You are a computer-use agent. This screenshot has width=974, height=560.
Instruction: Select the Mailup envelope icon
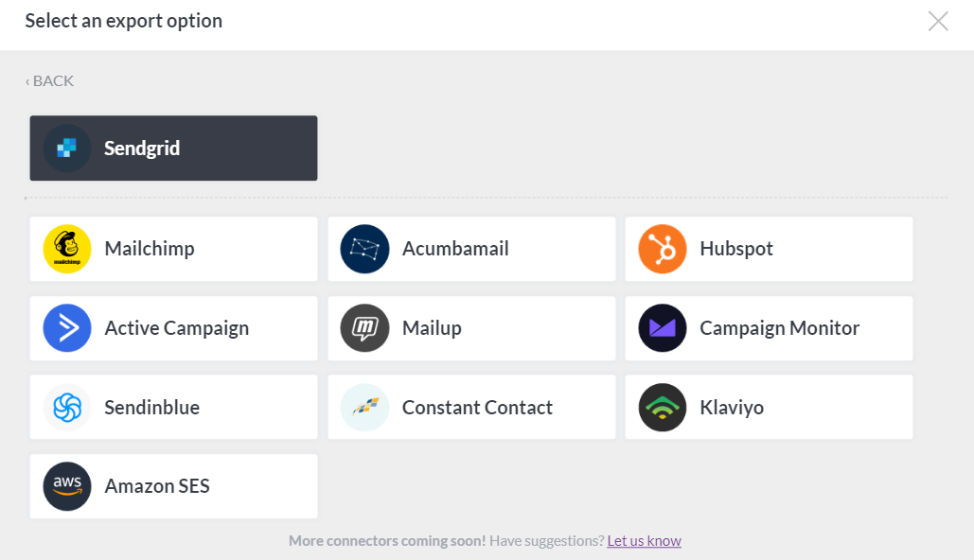[x=364, y=328]
